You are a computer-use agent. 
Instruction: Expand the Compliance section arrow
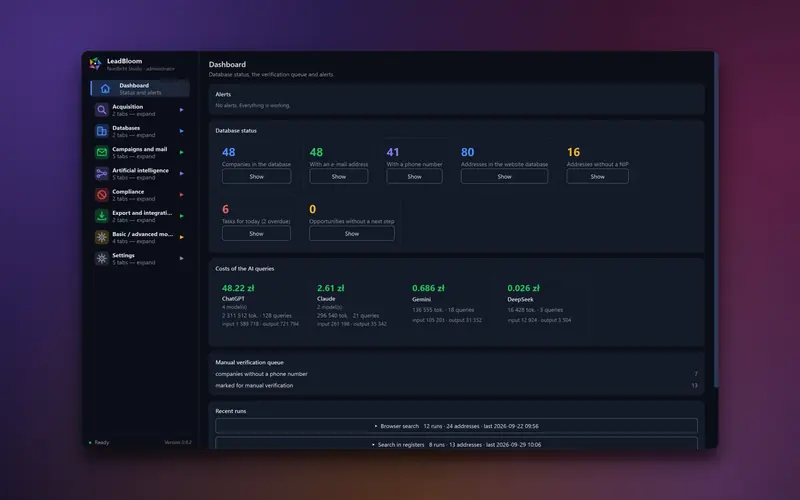tap(181, 195)
